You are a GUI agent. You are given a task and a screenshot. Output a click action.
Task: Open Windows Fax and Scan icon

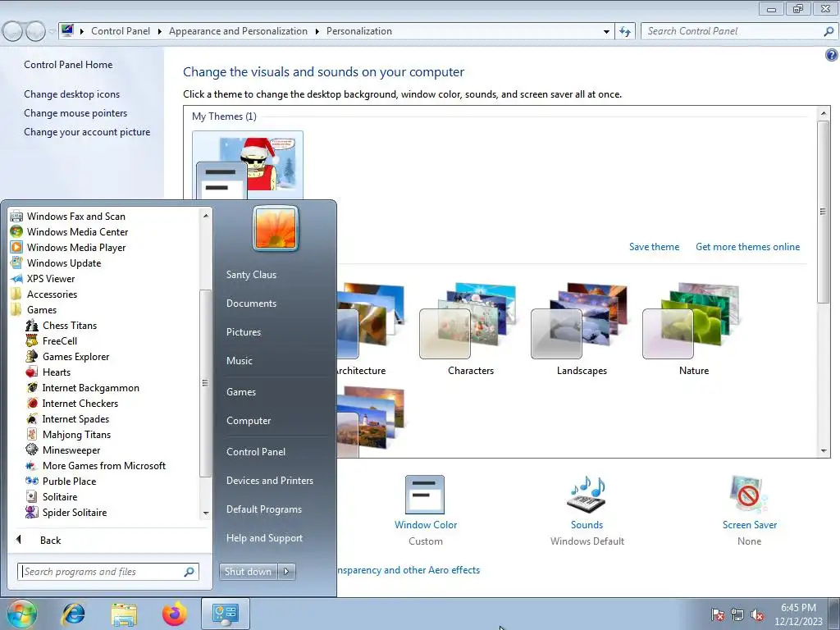16,217
